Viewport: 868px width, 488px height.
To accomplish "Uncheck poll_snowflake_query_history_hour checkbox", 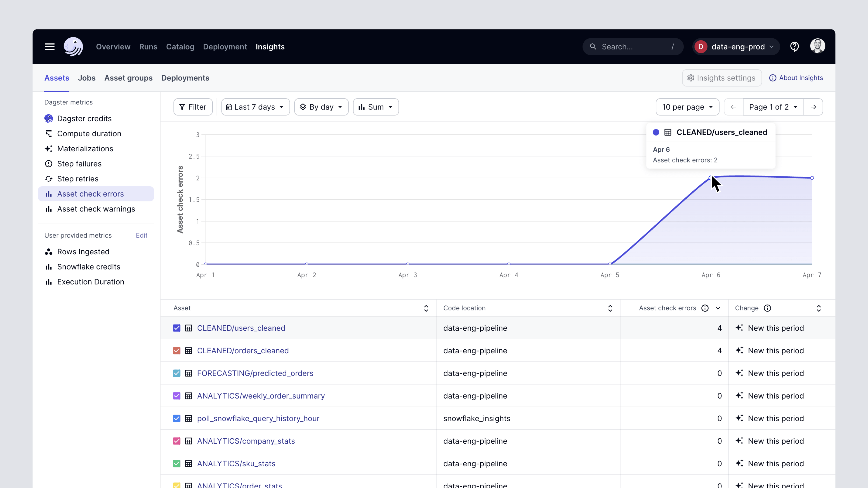I will [177, 418].
